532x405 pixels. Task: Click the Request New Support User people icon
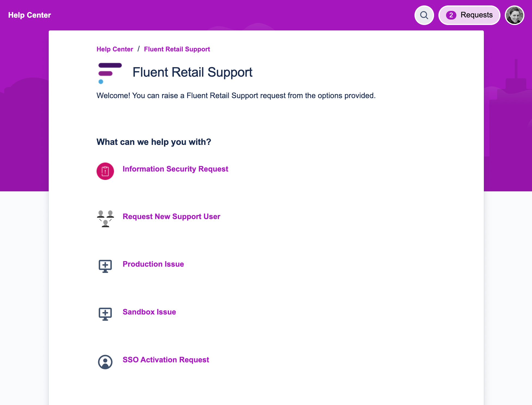(105, 219)
